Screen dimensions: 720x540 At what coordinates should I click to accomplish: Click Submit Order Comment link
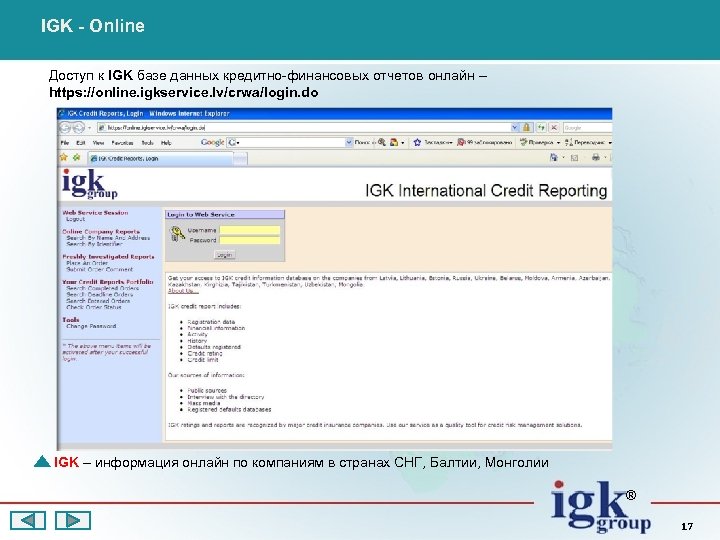pyautogui.click(x=99, y=270)
